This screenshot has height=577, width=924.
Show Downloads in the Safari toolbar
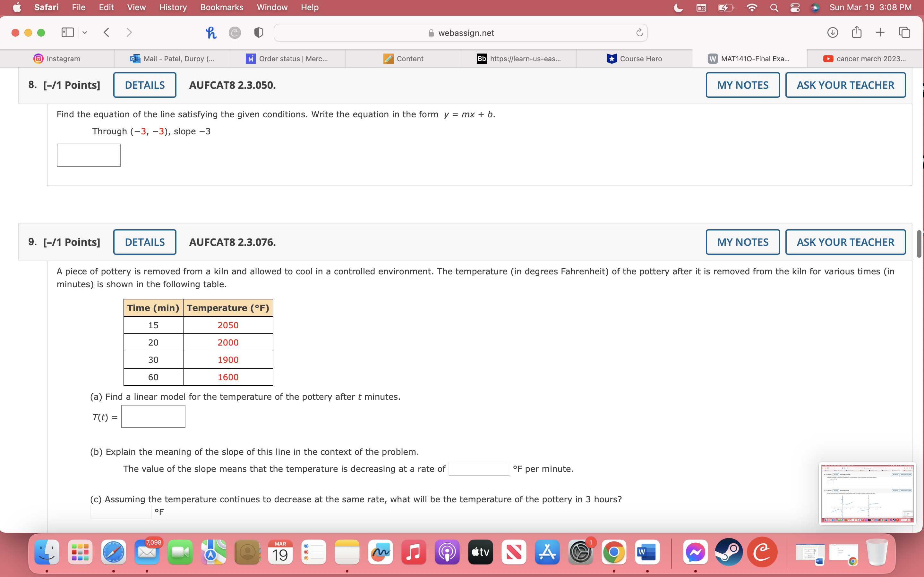pos(833,32)
